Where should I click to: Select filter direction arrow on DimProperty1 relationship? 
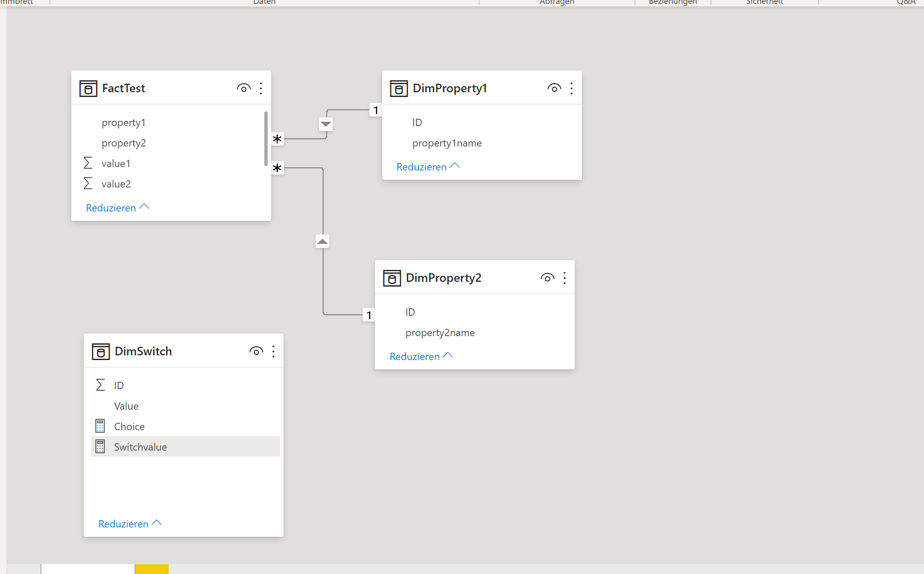pyautogui.click(x=326, y=124)
